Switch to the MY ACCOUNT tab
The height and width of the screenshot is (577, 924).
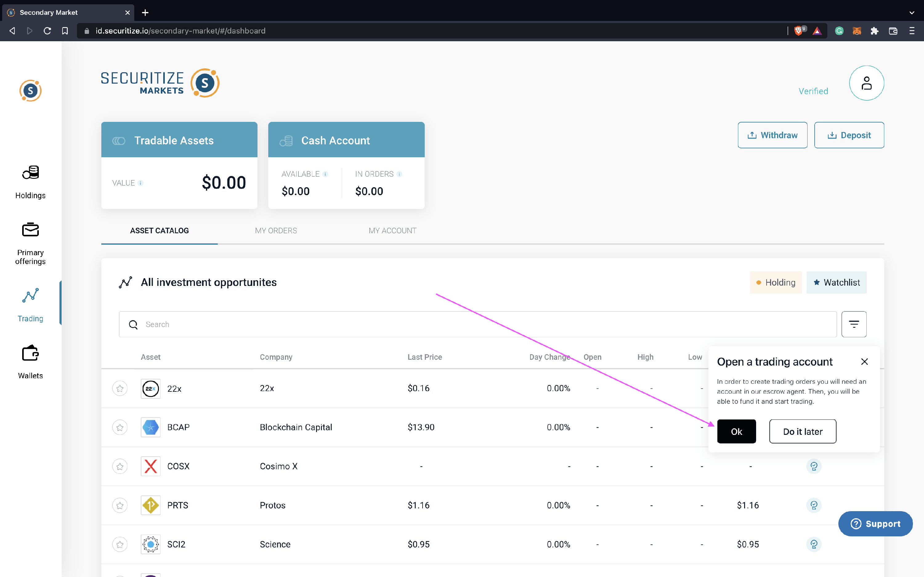pyautogui.click(x=392, y=230)
